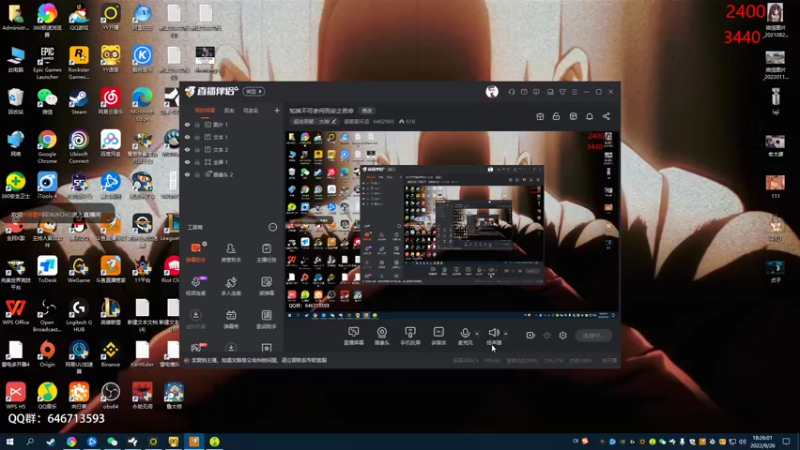This screenshot has height=450, width=800.
Task: Open the 读弹幕 tool icon
Action: (x=266, y=286)
